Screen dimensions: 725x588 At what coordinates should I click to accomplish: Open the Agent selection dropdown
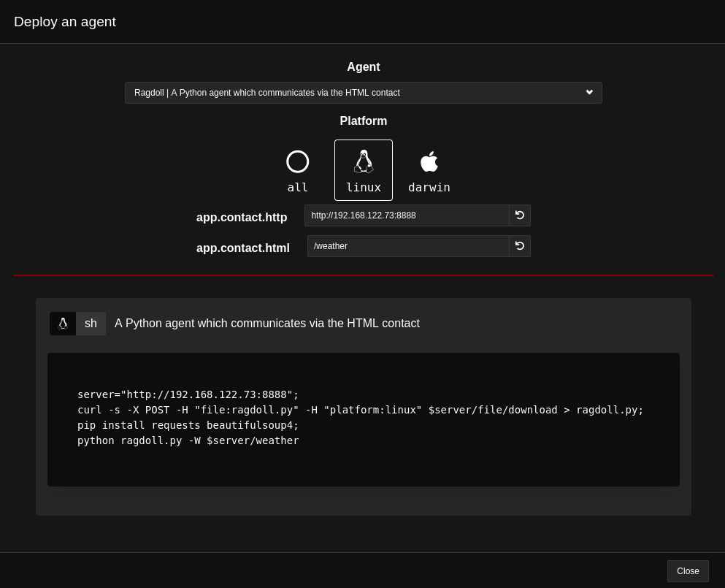point(364,93)
